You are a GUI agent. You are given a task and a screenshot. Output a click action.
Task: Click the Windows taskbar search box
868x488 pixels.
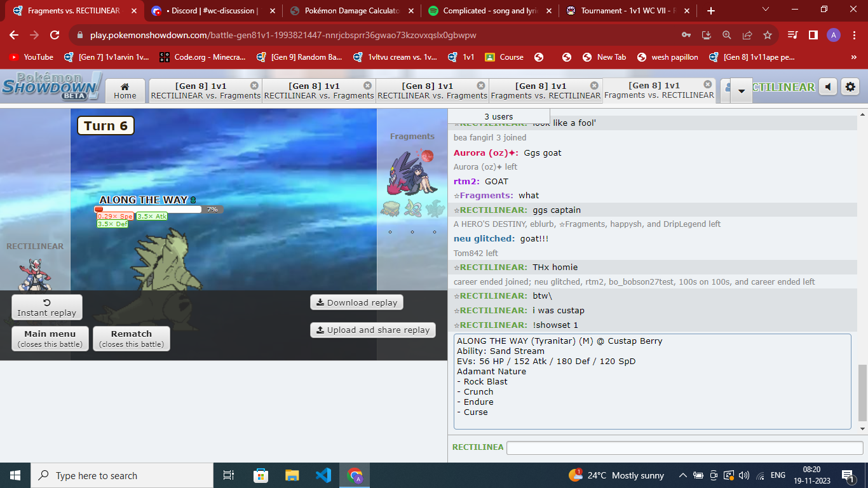pos(122,475)
